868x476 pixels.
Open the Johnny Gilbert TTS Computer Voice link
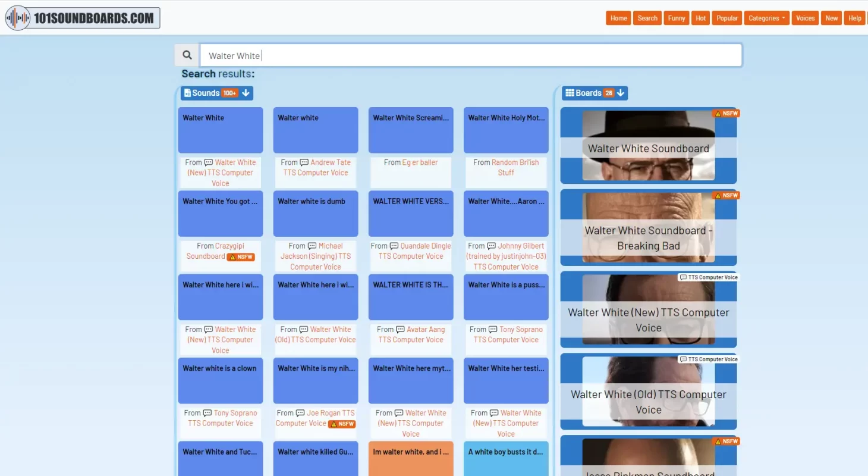pos(506,256)
